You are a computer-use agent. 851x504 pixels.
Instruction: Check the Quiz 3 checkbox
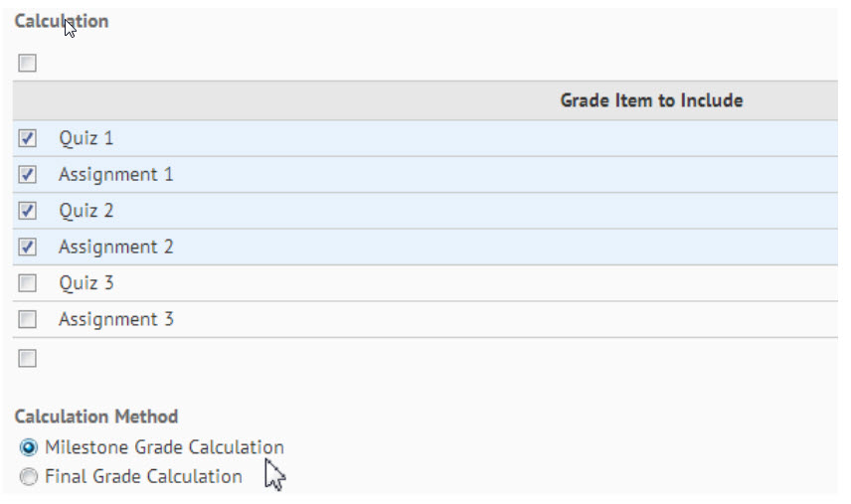28,283
